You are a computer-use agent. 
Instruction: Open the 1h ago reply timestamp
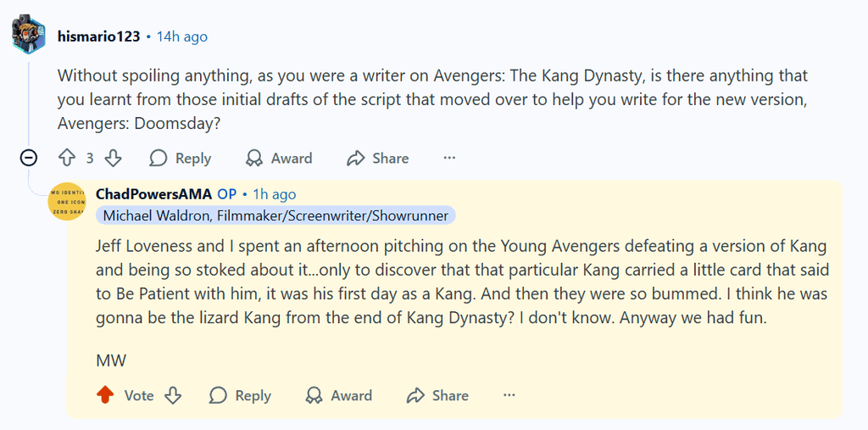click(274, 194)
